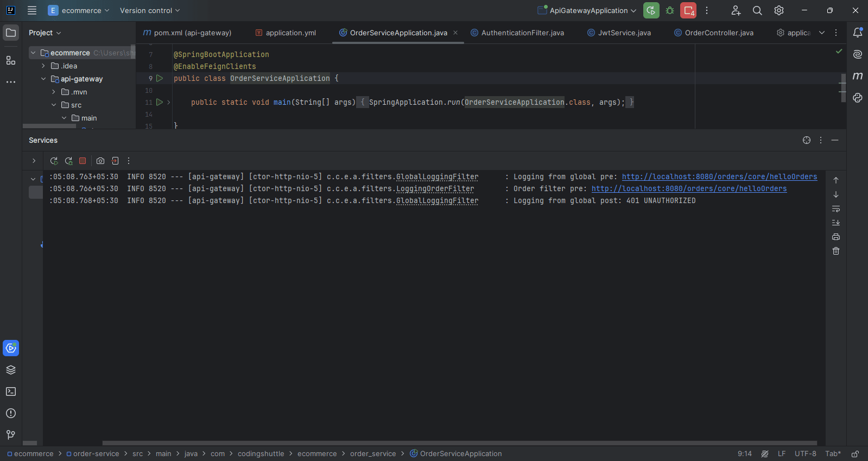Open Search Everywhere magnifier

click(757, 10)
